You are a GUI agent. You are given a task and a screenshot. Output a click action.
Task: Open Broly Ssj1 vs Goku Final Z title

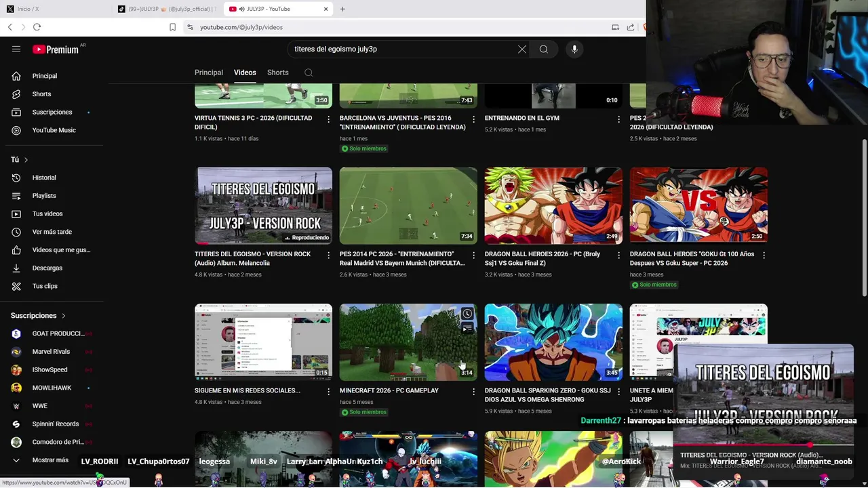[x=542, y=258]
